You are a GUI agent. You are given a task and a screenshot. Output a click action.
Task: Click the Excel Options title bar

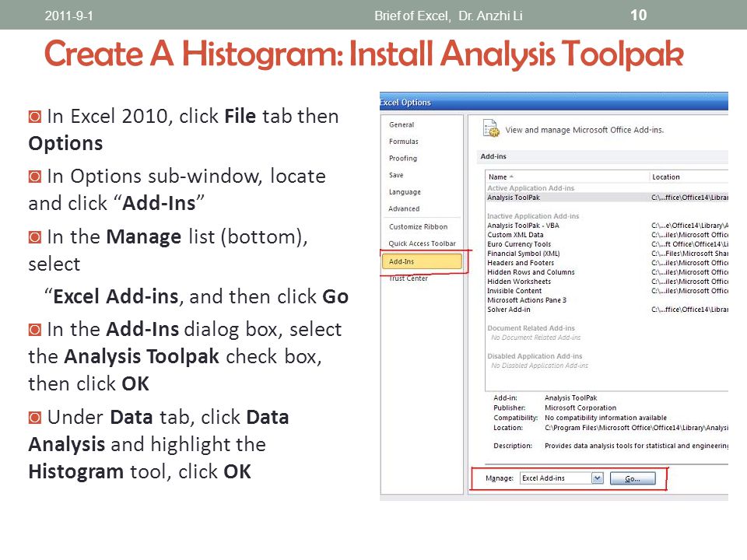click(x=553, y=102)
